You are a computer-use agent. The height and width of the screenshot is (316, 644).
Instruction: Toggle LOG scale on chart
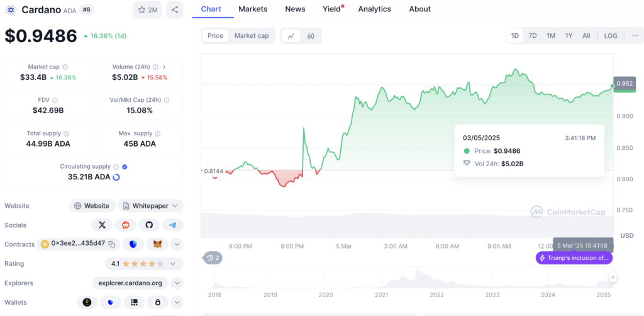[x=611, y=36]
